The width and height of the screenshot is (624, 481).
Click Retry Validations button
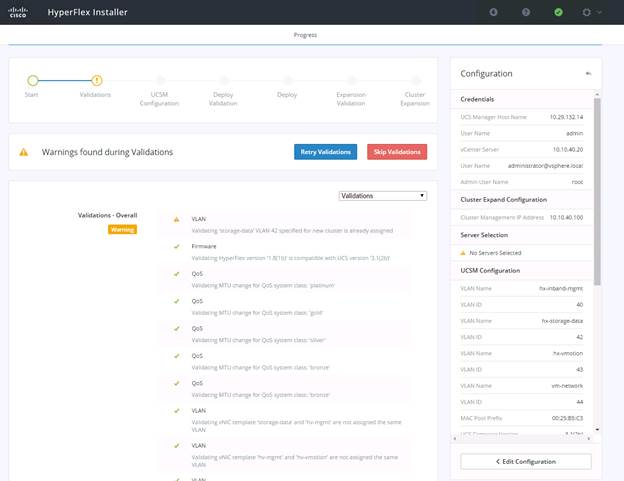pos(326,152)
